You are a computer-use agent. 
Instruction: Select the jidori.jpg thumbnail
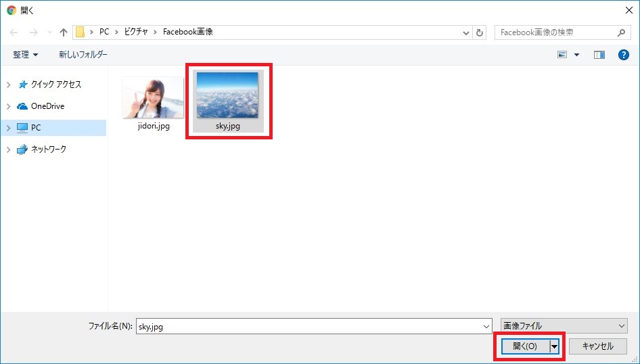coord(153,97)
